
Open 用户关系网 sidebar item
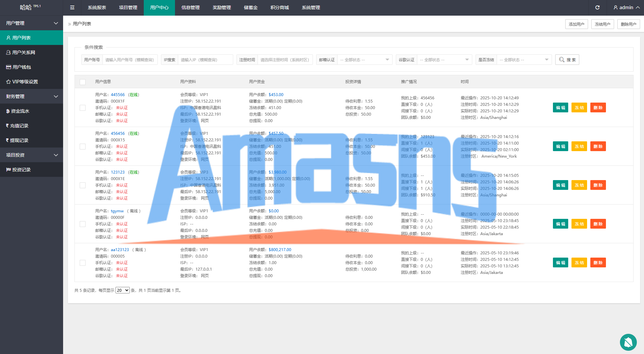pyautogui.click(x=23, y=52)
